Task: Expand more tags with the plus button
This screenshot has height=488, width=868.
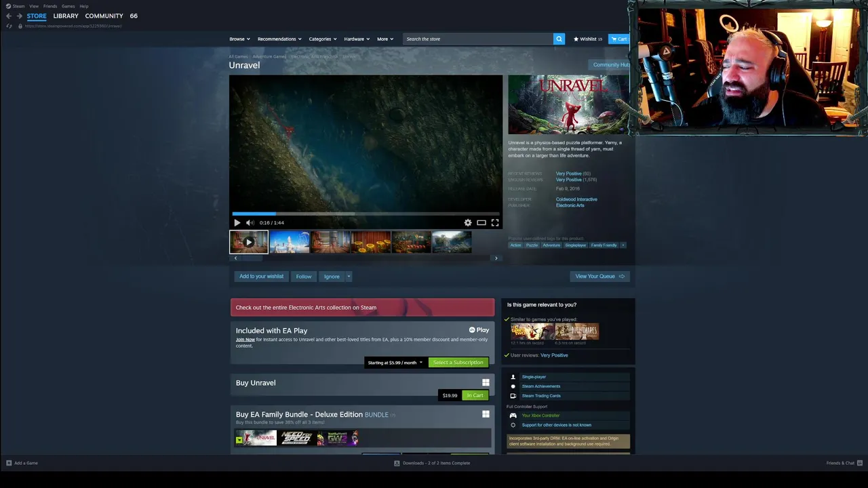Action: click(623, 245)
